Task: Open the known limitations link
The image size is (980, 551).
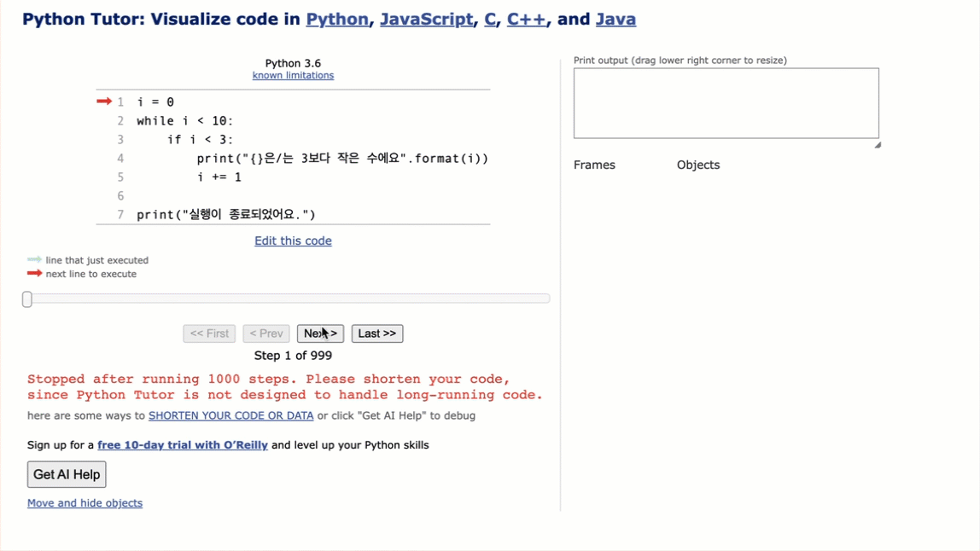Action: point(293,76)
